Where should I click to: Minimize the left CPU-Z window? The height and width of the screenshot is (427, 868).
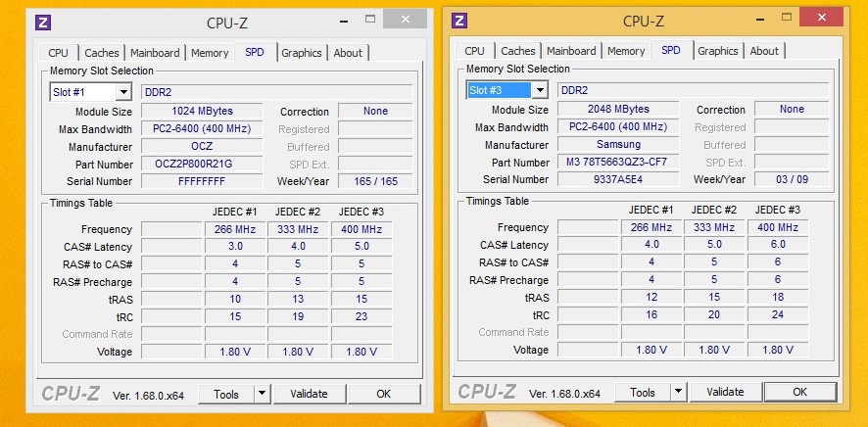tap(343, 20)
